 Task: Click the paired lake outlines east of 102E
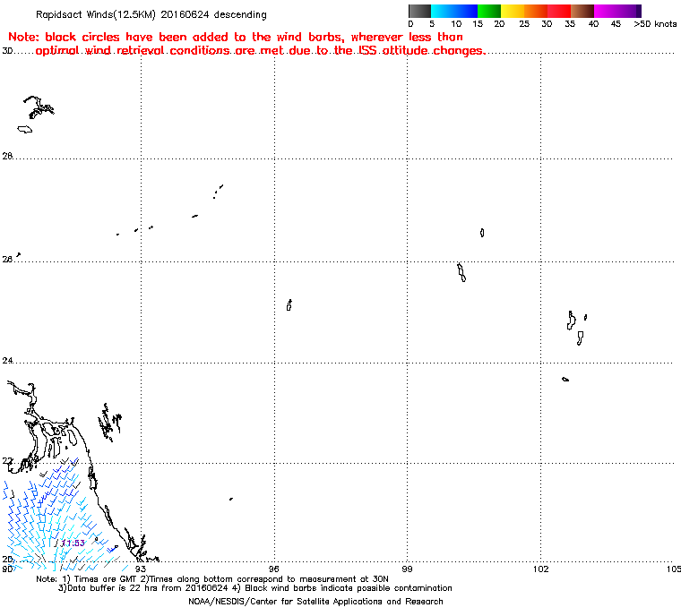point(575,328)
